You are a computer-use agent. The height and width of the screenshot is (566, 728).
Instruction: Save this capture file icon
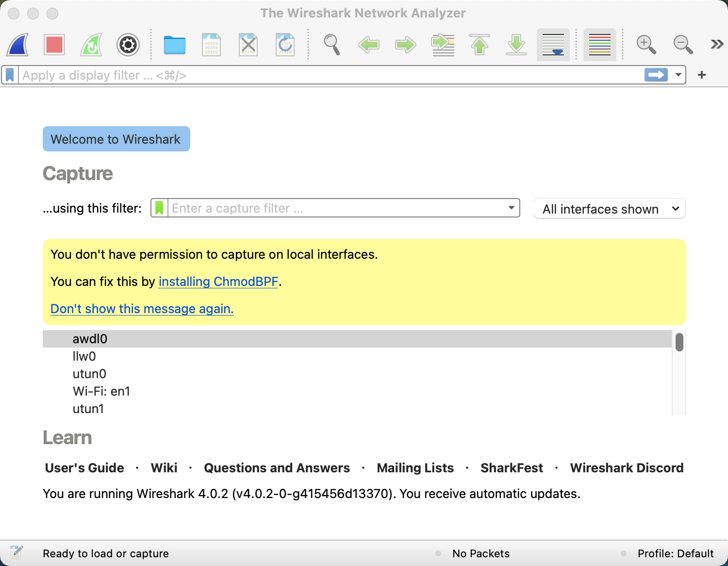212,45
